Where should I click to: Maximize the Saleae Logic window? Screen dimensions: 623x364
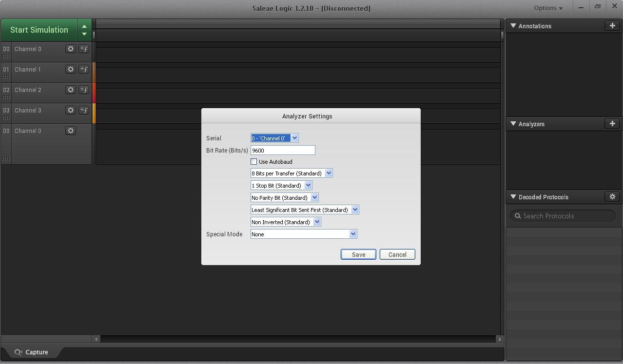coord(597,7)
